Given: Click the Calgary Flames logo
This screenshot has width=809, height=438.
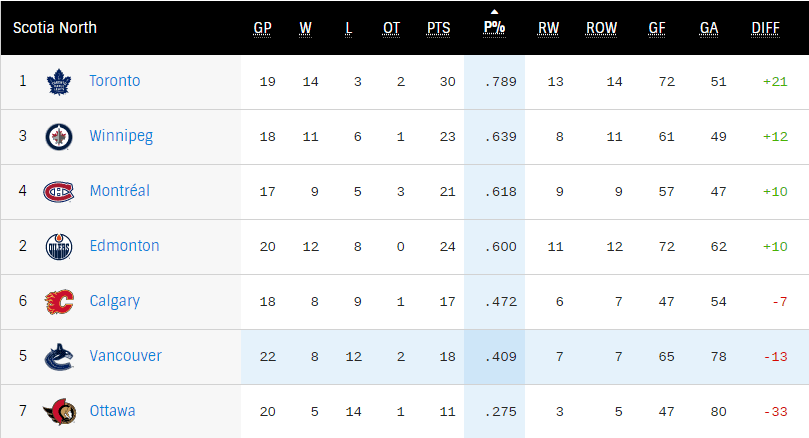Looking at the screenshot, I should [59, 302].
